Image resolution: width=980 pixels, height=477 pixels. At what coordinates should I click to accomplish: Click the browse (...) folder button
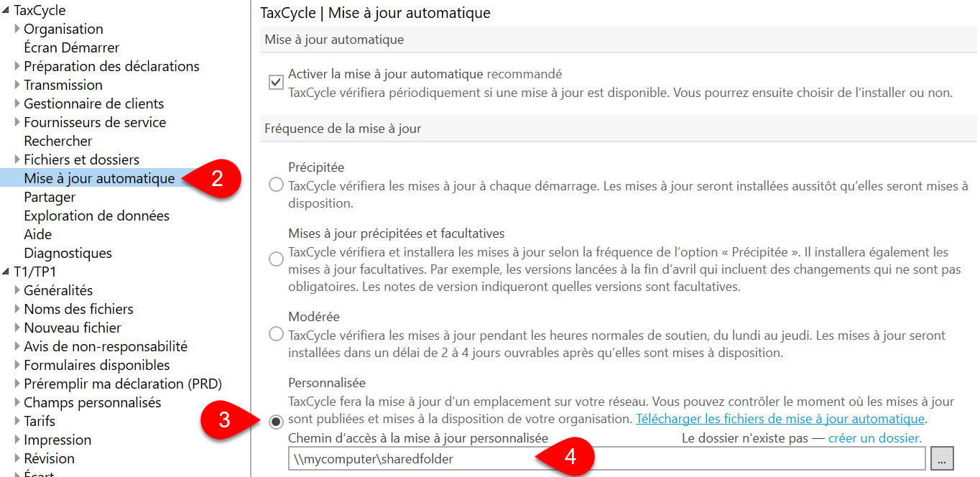point(942,459)
